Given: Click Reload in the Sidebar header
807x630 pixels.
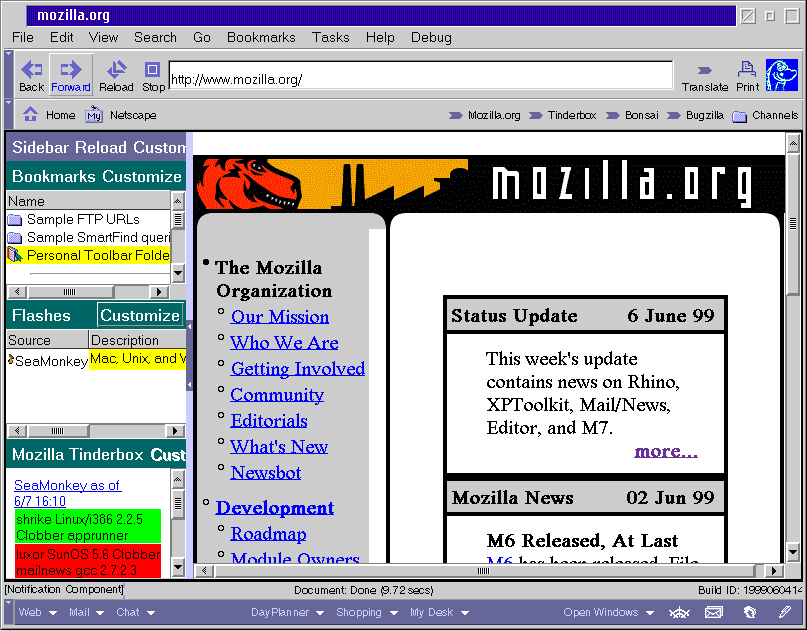Looking at the screenshot, I should [x=101, y=147].
